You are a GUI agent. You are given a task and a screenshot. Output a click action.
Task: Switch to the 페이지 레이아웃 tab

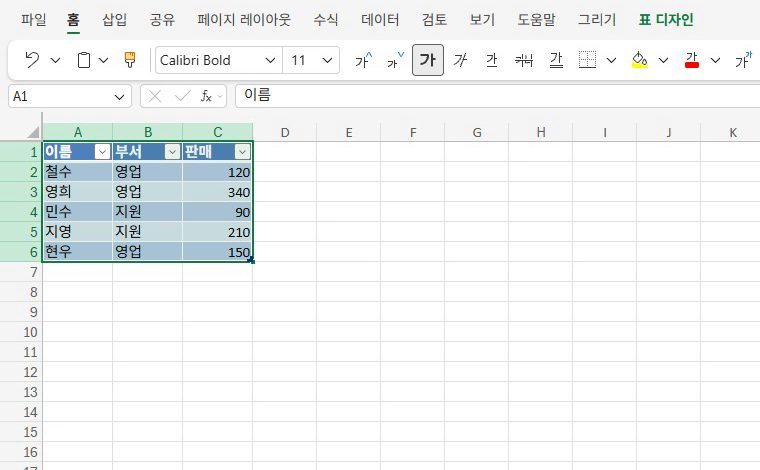pyautogui.click(x=244, y=20)
